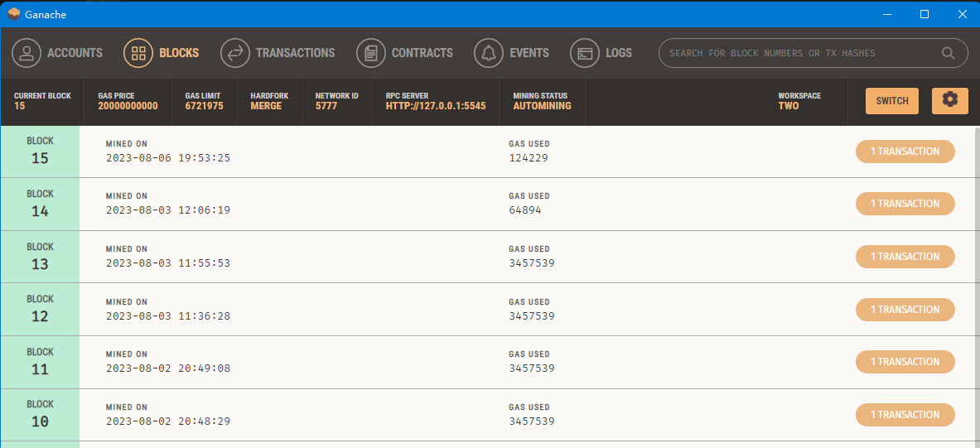Open the EVENTS tab label

529,53
